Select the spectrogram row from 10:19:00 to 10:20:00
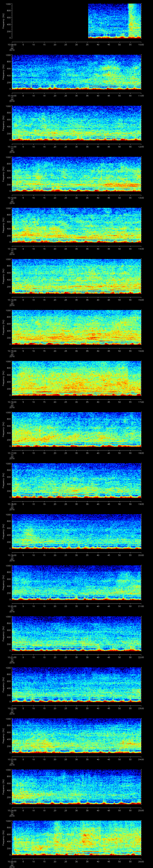 (x=76, y=531)
